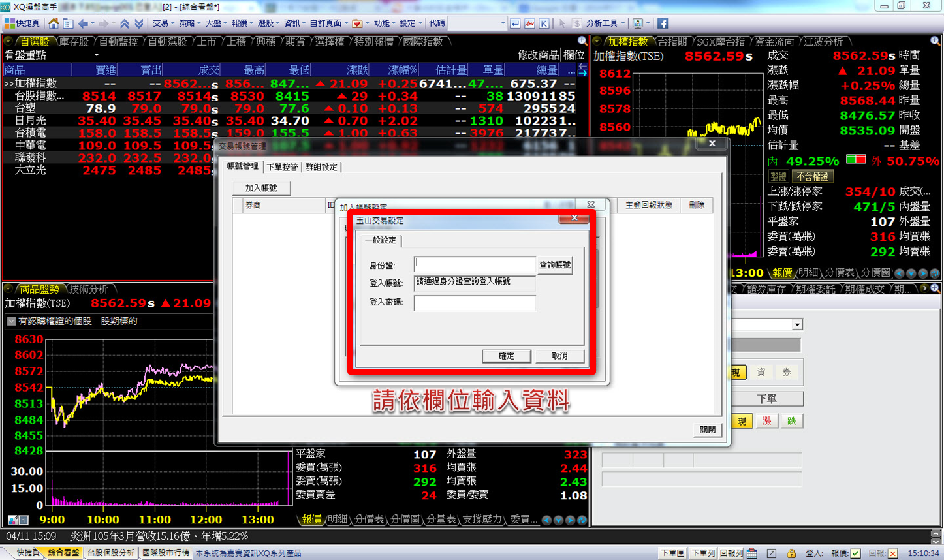Click the round menu icon beside the 自選股 tab

[8, 42]
